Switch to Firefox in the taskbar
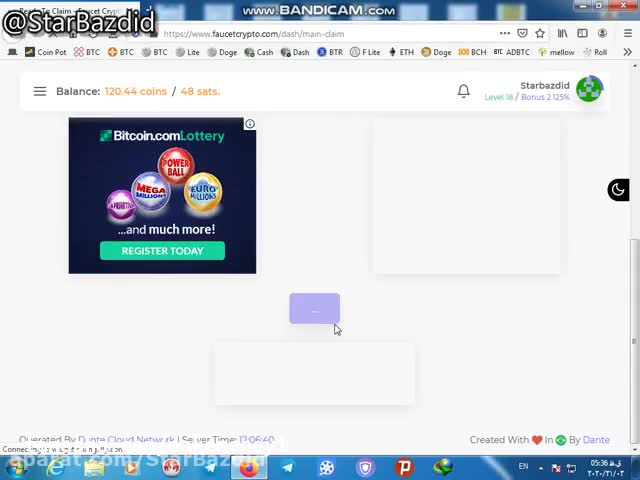The height and width of the screenshot is (480, 640). (x=249, y=467)
